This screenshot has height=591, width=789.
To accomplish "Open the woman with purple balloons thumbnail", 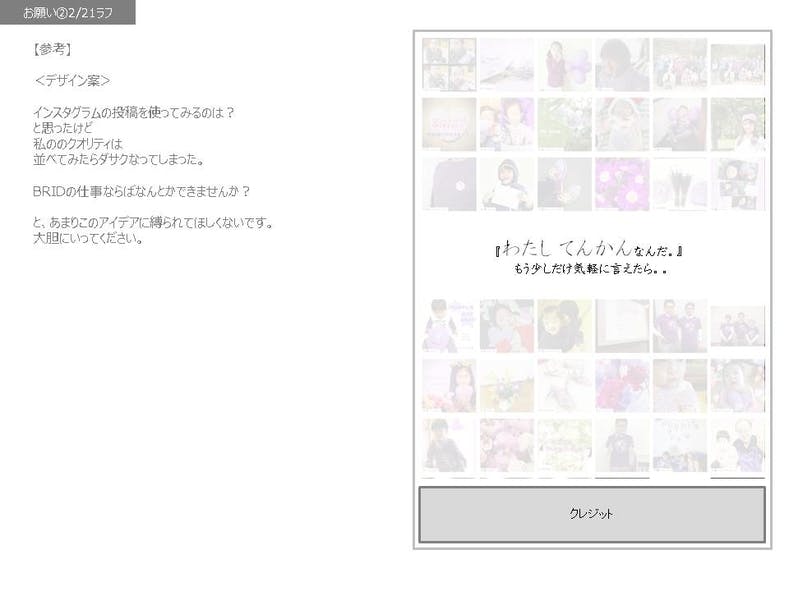I will click(564, 64).
